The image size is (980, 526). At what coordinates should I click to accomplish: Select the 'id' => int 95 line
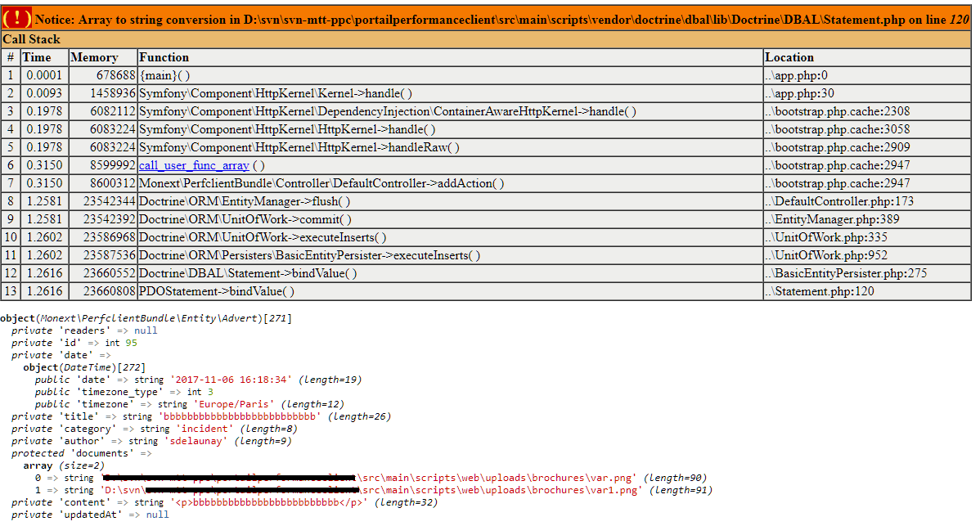74,343
